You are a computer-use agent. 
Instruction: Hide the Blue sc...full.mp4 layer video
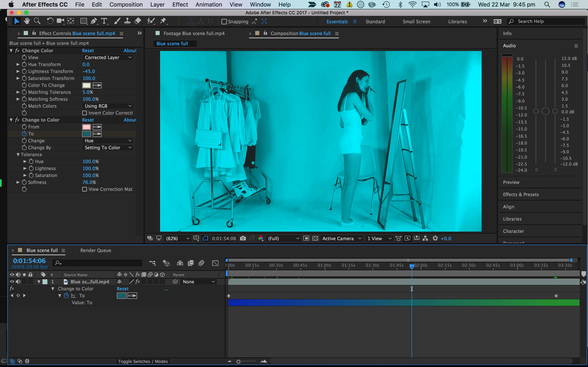(12, 282)
